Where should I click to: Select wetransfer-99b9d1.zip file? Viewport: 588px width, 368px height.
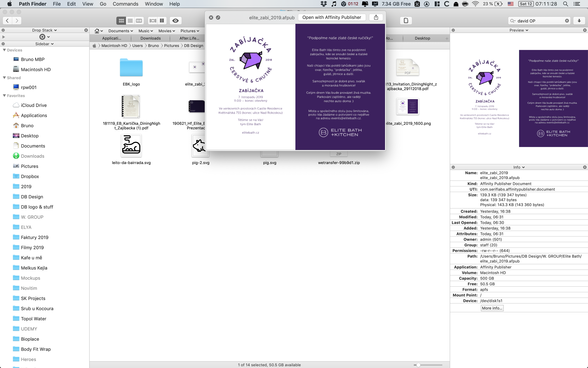339,163
